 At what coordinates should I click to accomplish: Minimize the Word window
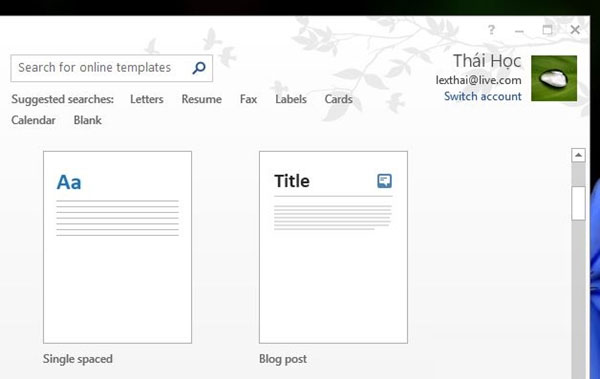pyautogui.click(x=519, y=31)
